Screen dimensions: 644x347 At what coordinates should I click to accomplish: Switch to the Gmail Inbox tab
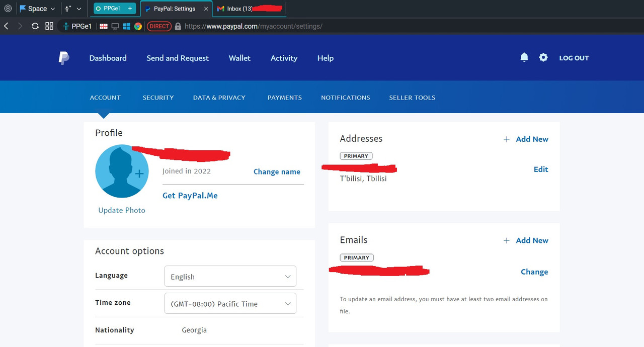coord(249,9)
